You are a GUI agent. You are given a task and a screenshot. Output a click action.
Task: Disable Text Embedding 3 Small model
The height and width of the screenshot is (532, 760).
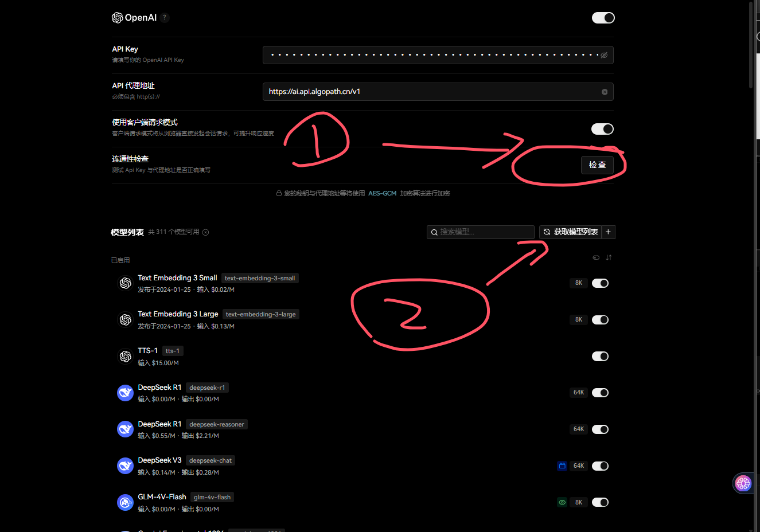click(x=600, y=283)
